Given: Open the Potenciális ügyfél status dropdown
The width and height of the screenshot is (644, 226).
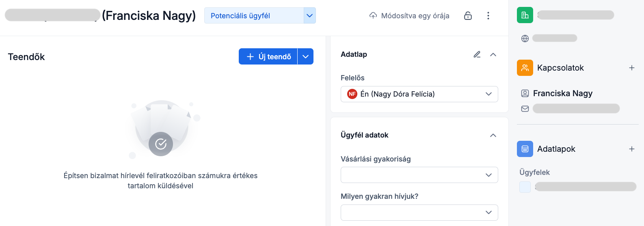Looking at the screenshot, I should [x=309, y=16].
